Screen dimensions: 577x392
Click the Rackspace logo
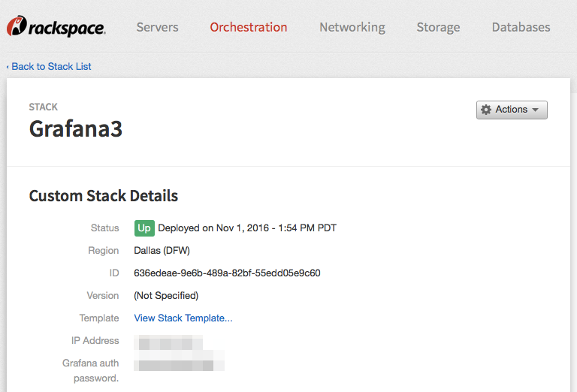pyautogui.click(x=56, y=26)
